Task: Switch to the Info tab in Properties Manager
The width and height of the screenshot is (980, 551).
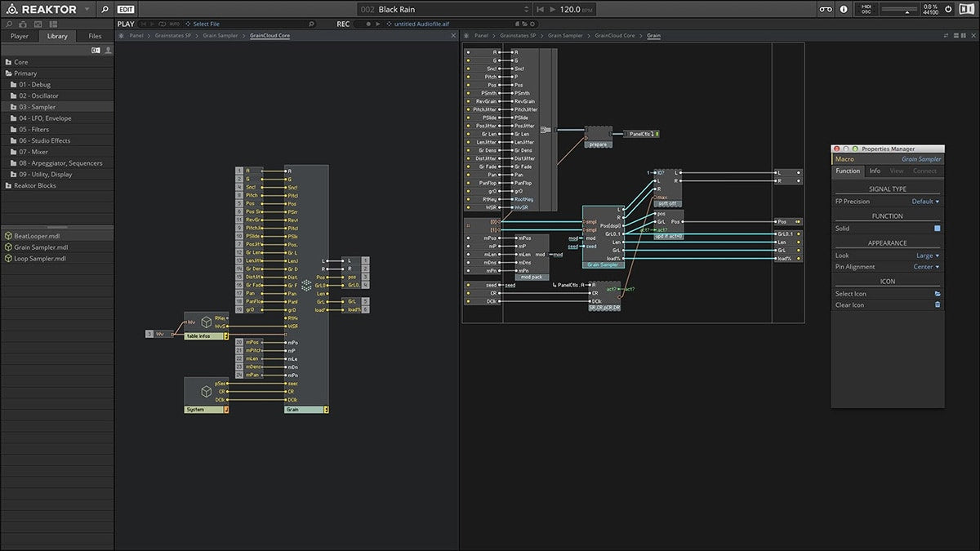Action: click(x=875, y=171)
